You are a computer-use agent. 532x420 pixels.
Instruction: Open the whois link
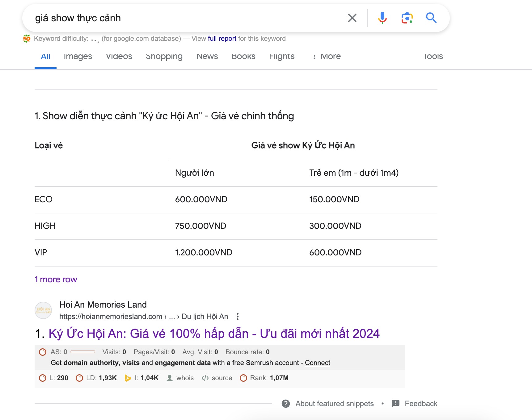185,378
